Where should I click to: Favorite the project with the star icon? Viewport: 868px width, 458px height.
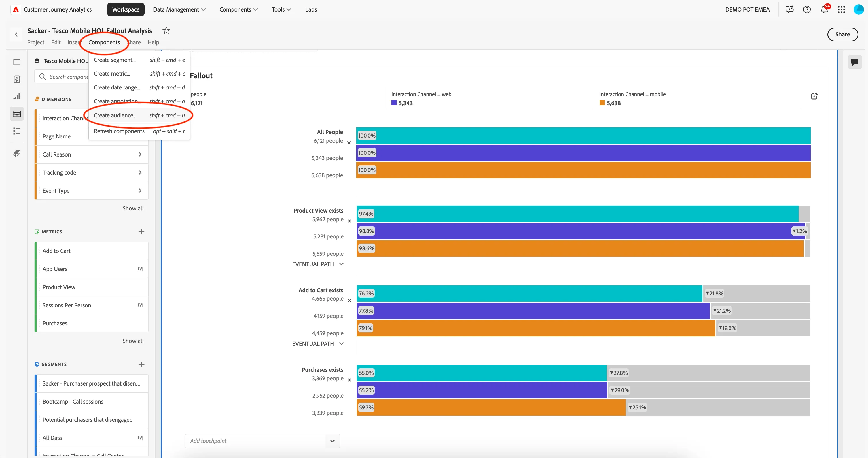pos(166,30)
